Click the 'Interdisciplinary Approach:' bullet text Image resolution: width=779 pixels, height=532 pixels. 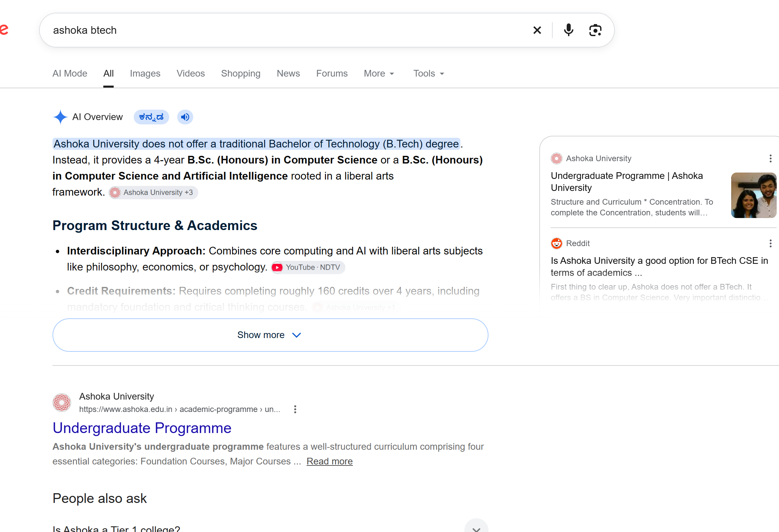136,251
